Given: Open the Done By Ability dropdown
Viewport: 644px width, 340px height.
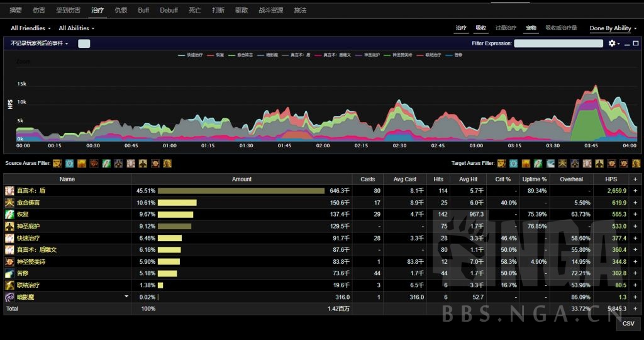Looking at the screenshot, I should tap(613, 28).
